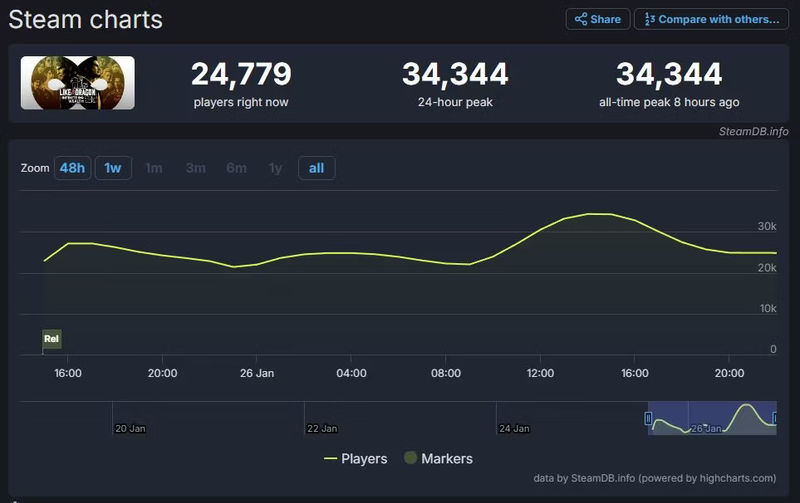This screenshot has width=800, height=503.
Task: Click the 24,779 players right now figure
Action: point(241,74)
